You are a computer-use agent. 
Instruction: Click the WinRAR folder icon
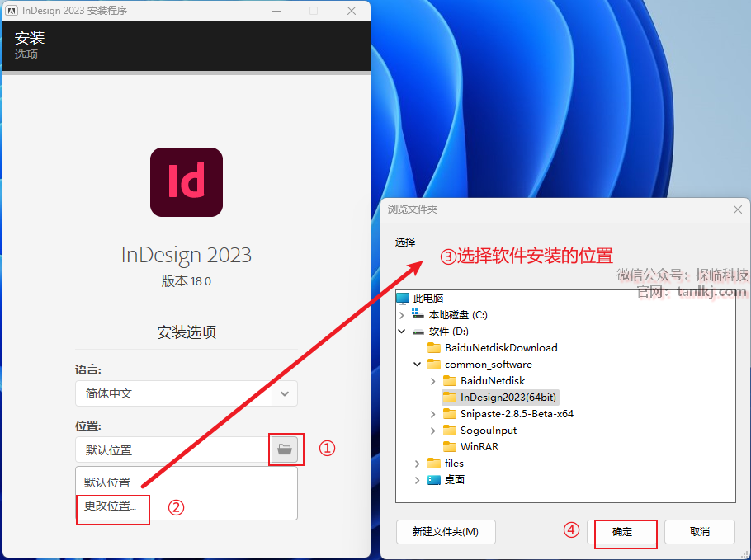click(x=450, y=446)
